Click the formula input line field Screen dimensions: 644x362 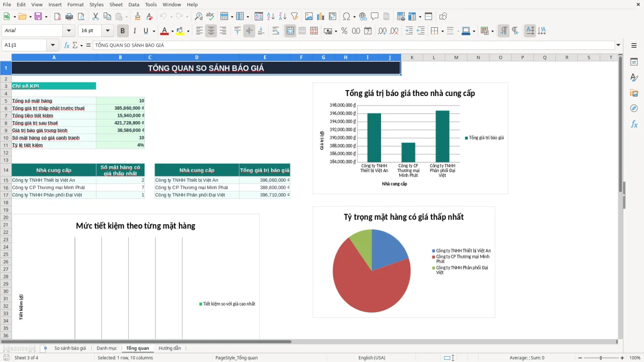pos(353,45)
